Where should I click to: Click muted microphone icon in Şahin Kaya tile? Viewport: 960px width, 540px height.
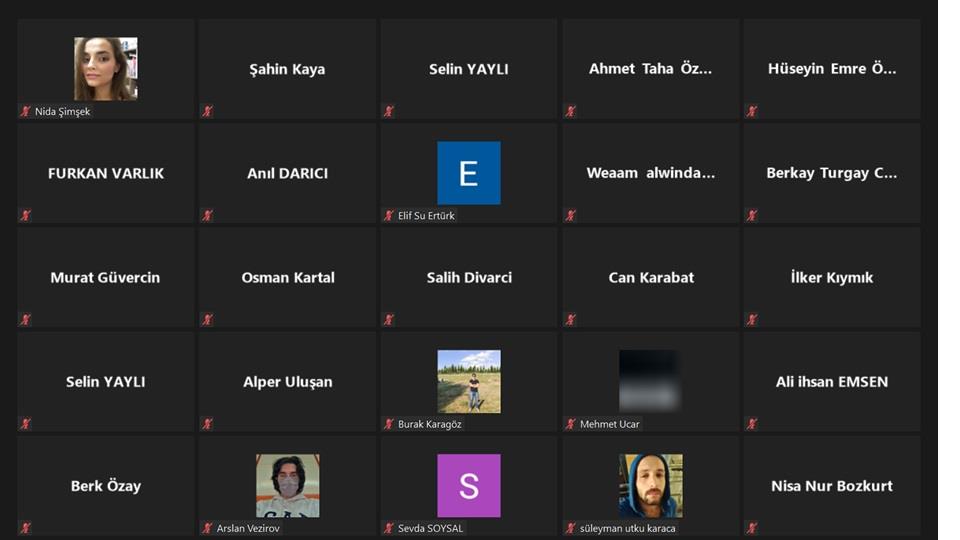tap(208, 111)
